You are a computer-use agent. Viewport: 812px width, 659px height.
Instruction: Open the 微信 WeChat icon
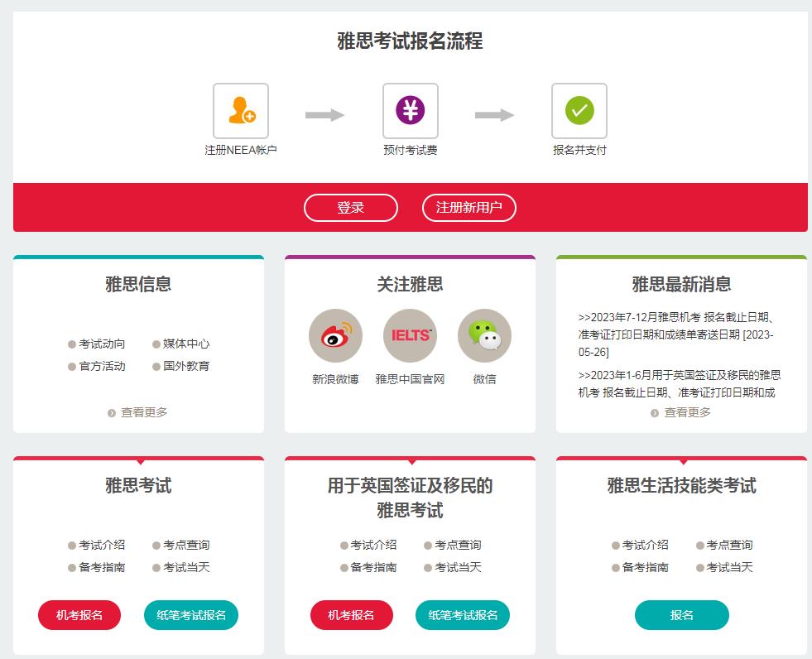484,335
